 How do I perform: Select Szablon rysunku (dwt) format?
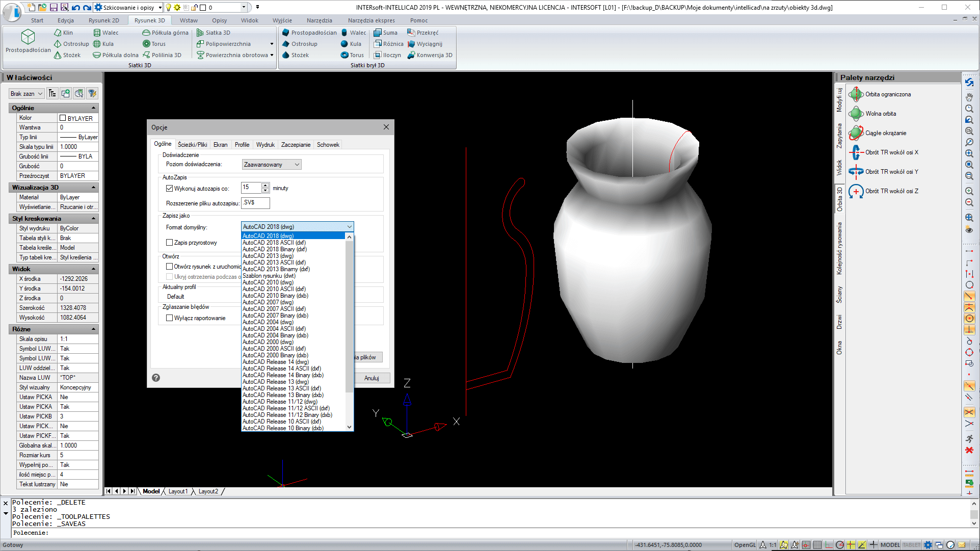[x=269, y=276]
